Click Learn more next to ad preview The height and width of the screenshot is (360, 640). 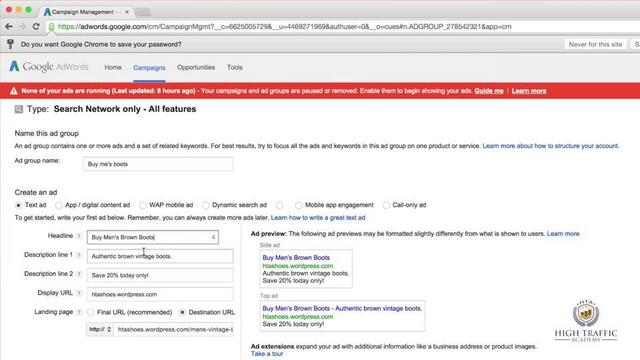point(563,234)
